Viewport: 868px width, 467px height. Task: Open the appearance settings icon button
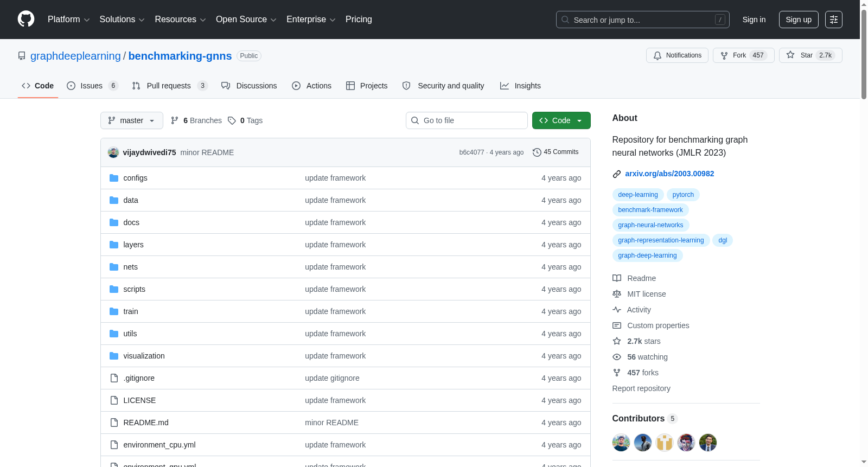tap(833, 20)
